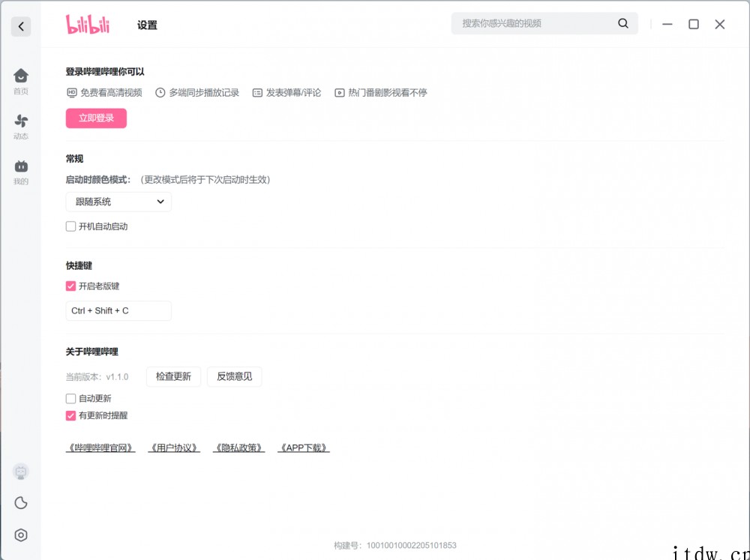Click the 设置 page title
The width and height of the screenshot is (750, 560).
[147, 25]
